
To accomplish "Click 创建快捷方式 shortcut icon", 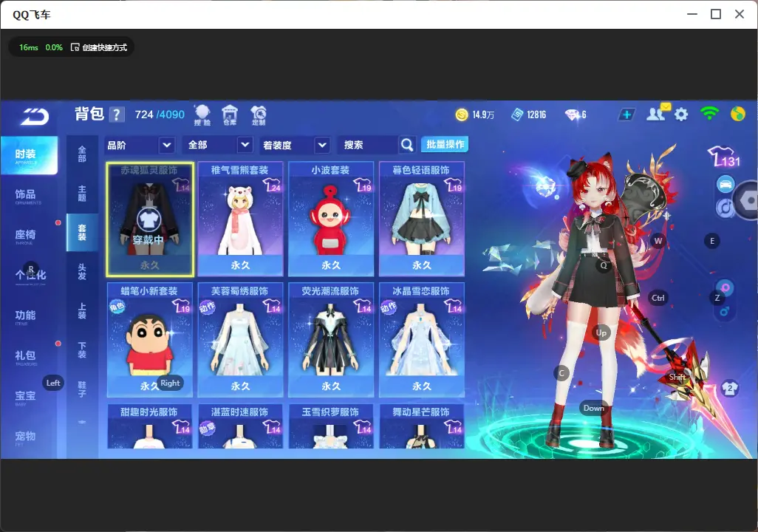I will point(75,47).
